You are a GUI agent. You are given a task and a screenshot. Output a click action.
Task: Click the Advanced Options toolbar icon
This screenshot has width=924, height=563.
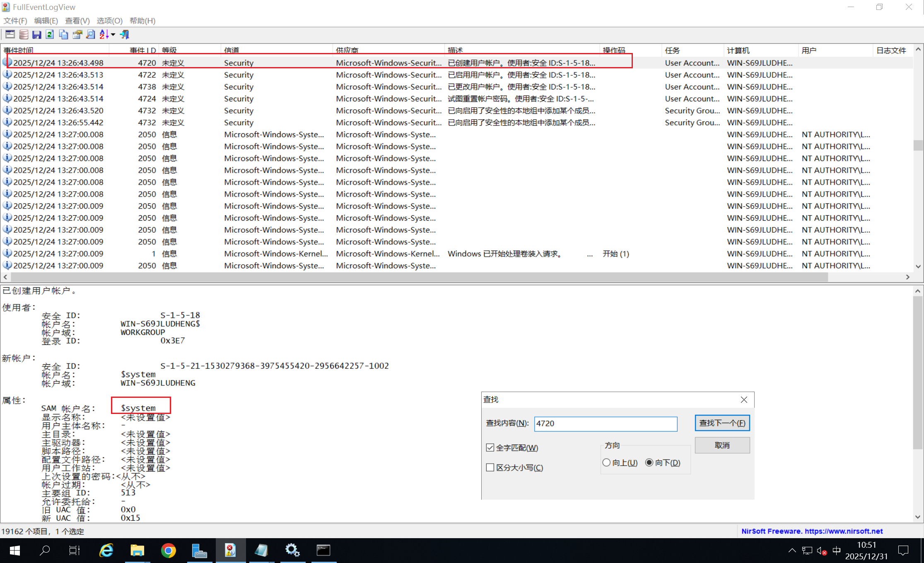[x=10, y=34]
